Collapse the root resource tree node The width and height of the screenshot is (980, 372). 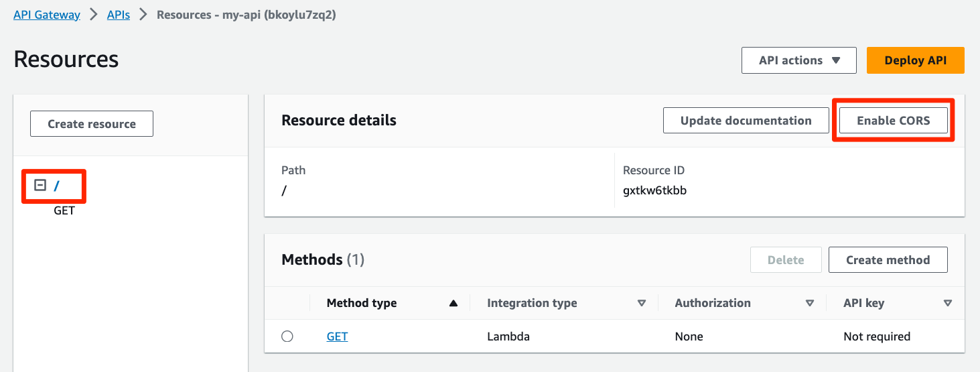[x=40, y=185]
